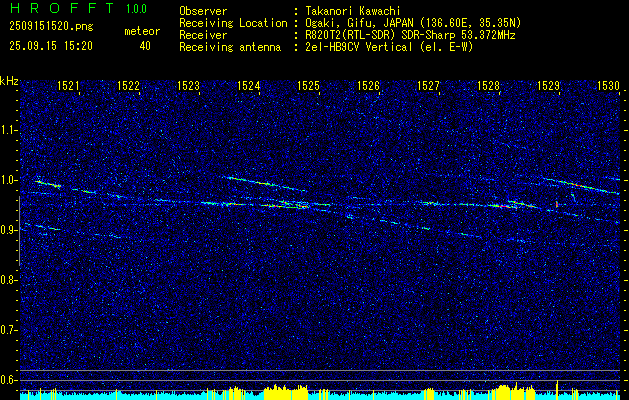
Task: Click the 0.9 kHz axis label
Action: pos(8,230)
